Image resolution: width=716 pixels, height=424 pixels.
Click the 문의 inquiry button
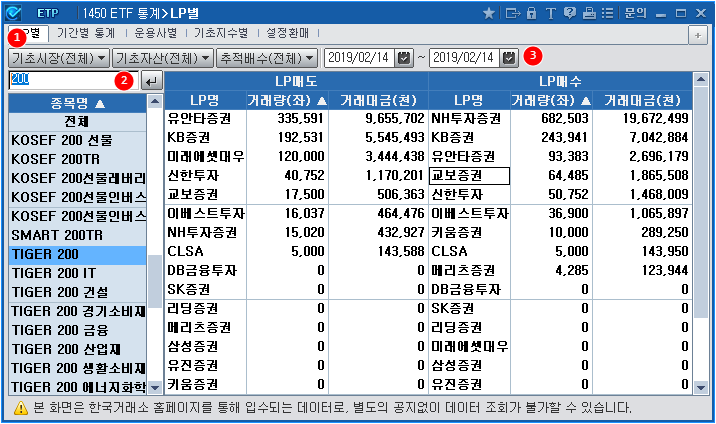coord(637,13)
